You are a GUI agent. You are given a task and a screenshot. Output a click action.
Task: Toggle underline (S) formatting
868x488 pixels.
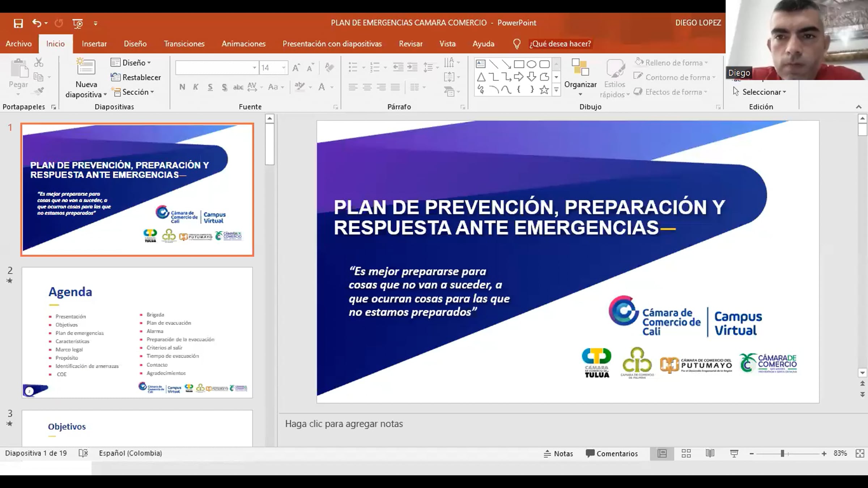(x=210, y=87)
